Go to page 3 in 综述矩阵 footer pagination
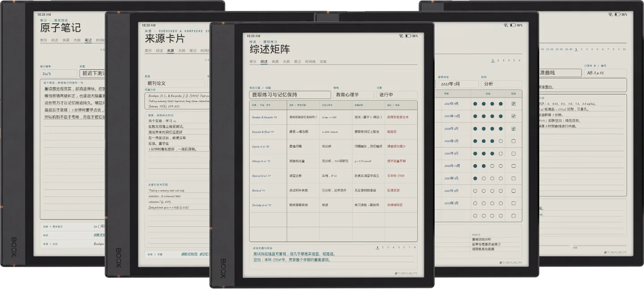 (388, 247)
